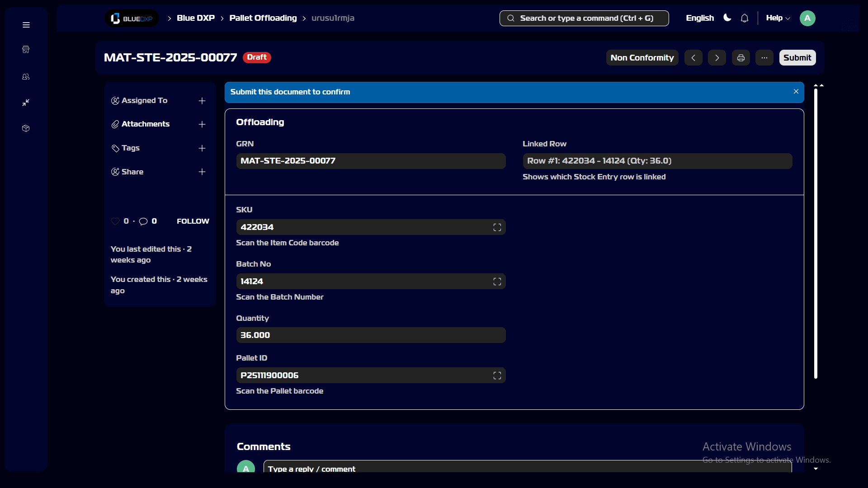This screenshot has height=488, width=868.
Task: Print the MAT-STE-2025-00077 document
Action: point(741,57)
